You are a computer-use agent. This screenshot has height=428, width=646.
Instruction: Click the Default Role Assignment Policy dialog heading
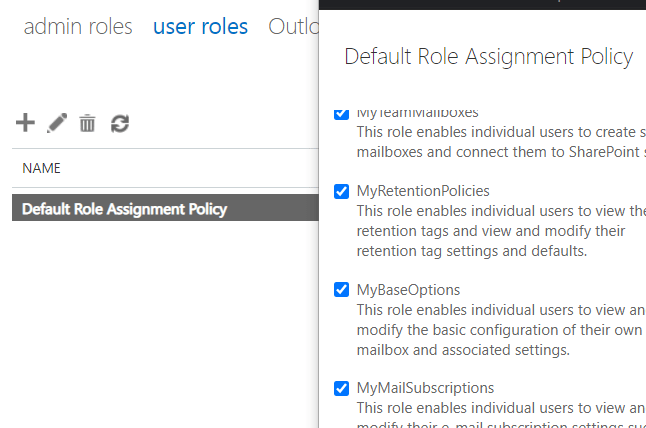tap(488, 56)
